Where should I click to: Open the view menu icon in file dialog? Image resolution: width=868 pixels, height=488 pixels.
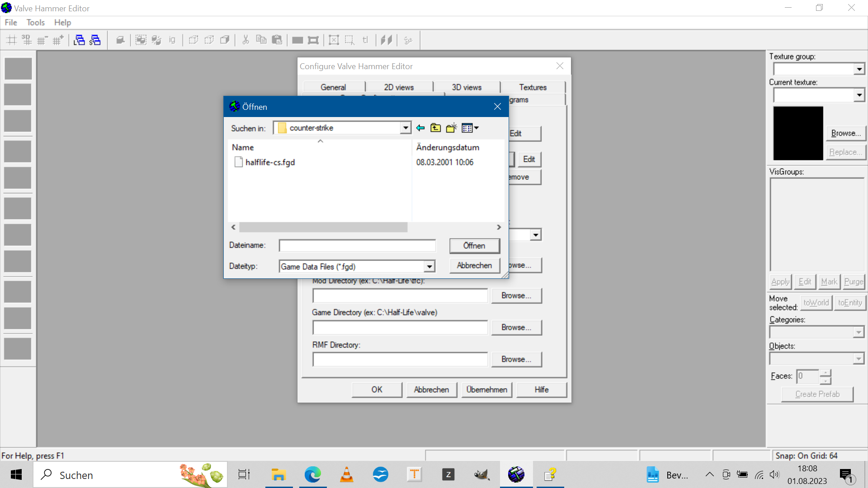click(470, 128)
